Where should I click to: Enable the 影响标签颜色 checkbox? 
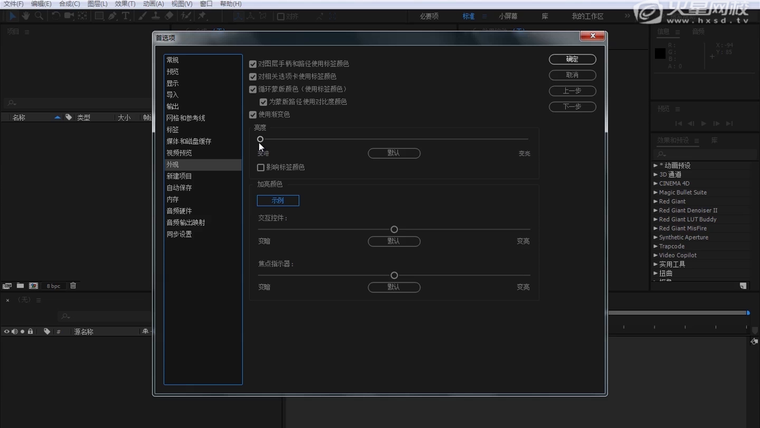pos(261,167)
